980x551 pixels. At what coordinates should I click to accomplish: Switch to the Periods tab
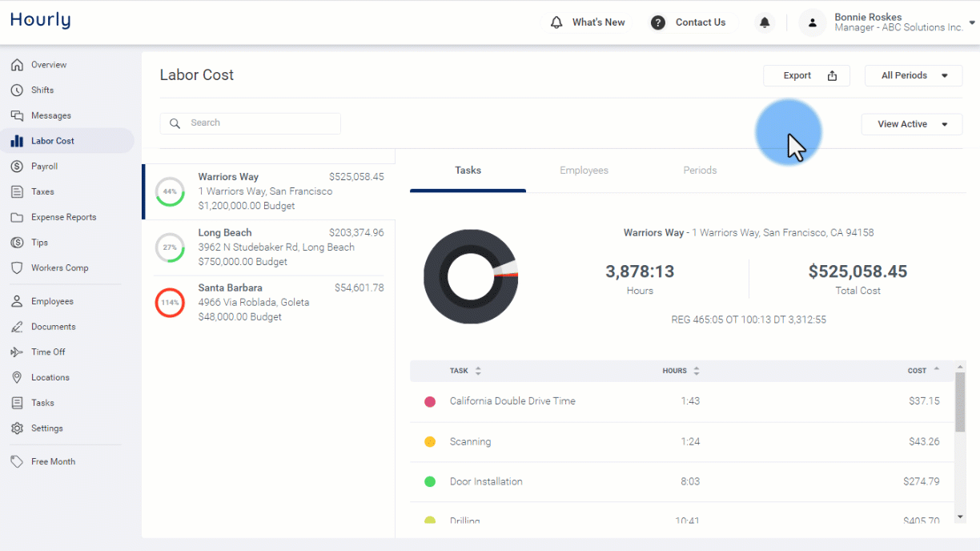click(x=700, y=171)
